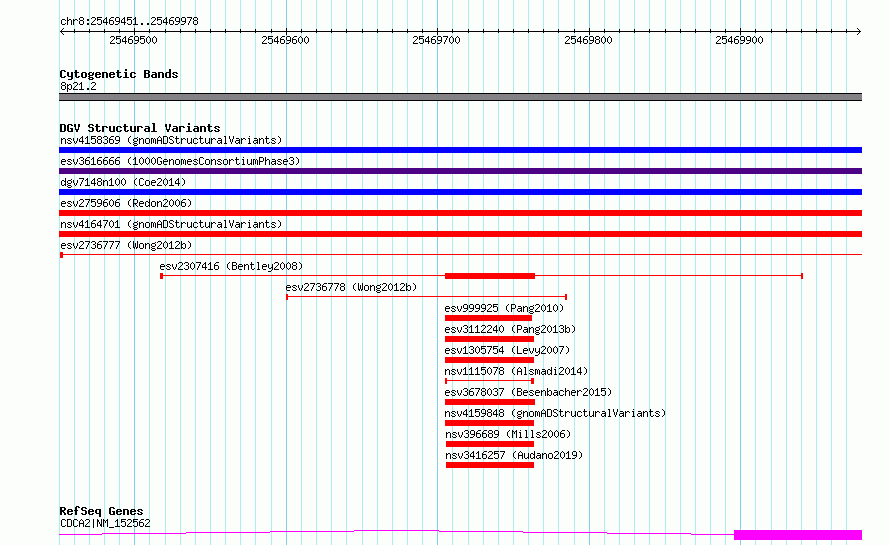Click the red bar of nsv4164701
Screen dimensions: 890x545
click(x=460, y=234)
